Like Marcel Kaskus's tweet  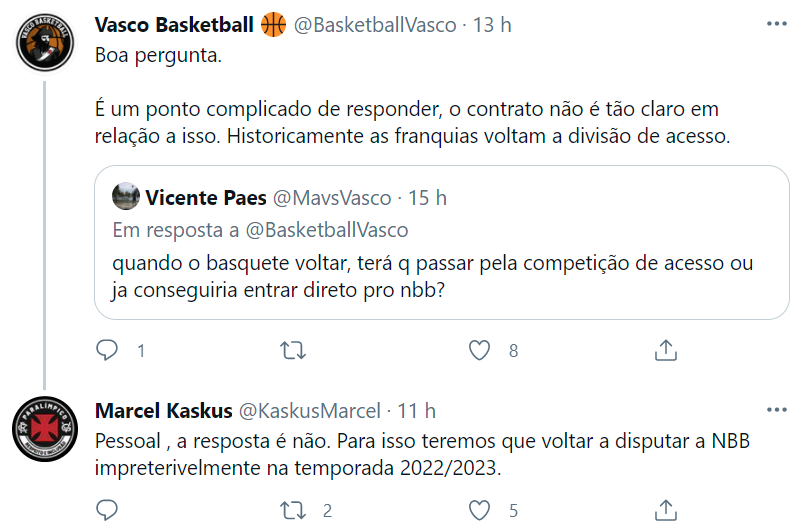(480, 510)
